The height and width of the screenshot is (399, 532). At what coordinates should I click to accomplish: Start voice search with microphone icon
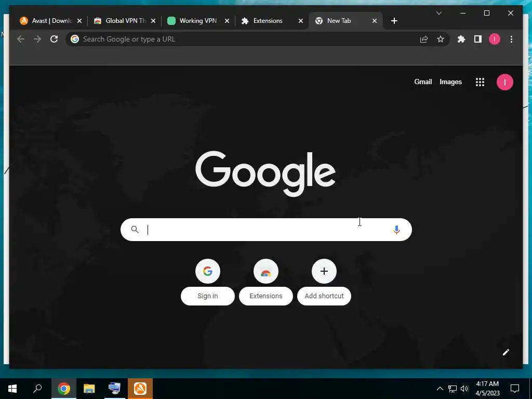click(x=396, y=230)
